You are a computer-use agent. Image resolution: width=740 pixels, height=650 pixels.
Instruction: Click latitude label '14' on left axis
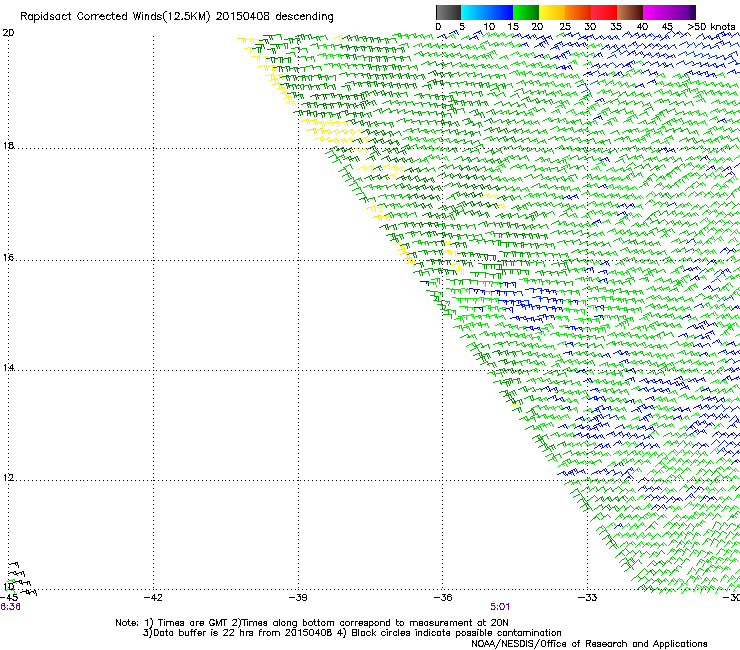pos(8,368)
